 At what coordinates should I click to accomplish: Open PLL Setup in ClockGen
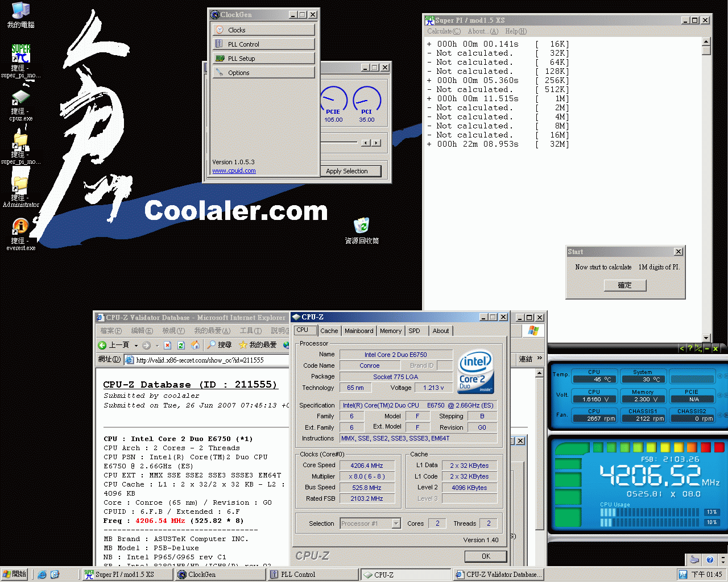click(264, 58)
